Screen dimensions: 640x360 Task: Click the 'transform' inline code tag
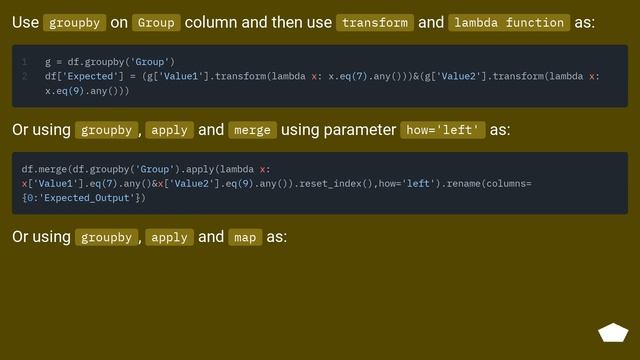click(375, 23)
